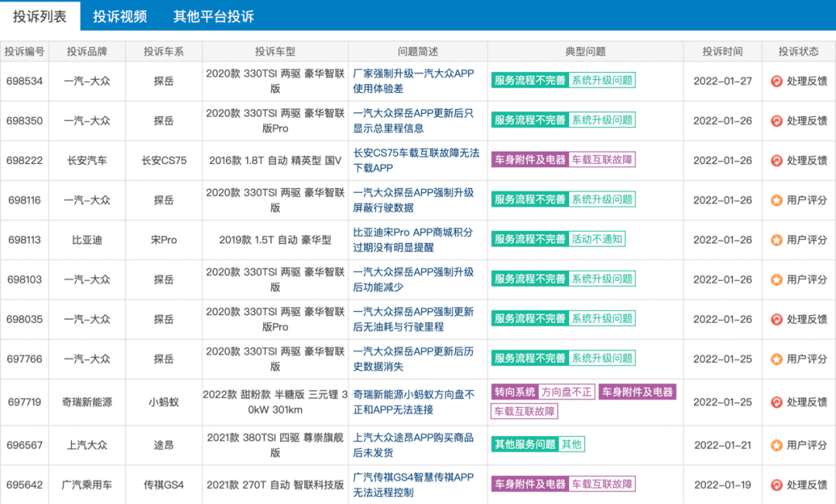Viewport: 836px width, 504px height.
Task: Click 车载互联故障 tag in complaint 697719 row
Action: pyautogui.click(x=525, y=411)
